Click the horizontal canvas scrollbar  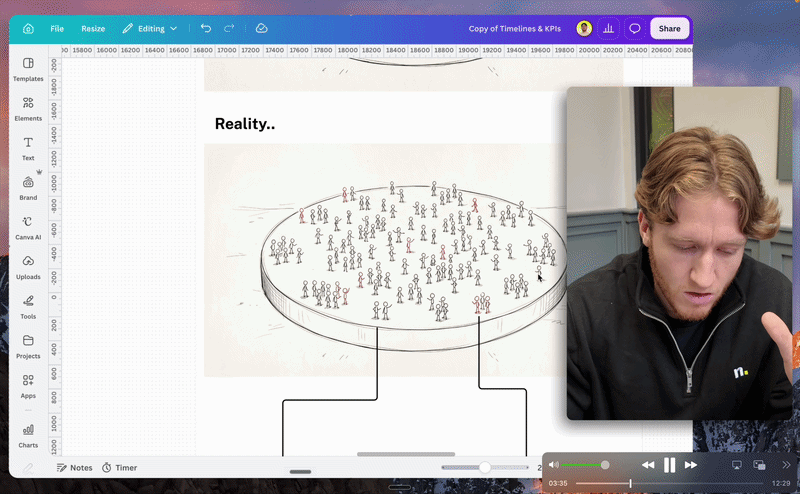pos(406,454)
